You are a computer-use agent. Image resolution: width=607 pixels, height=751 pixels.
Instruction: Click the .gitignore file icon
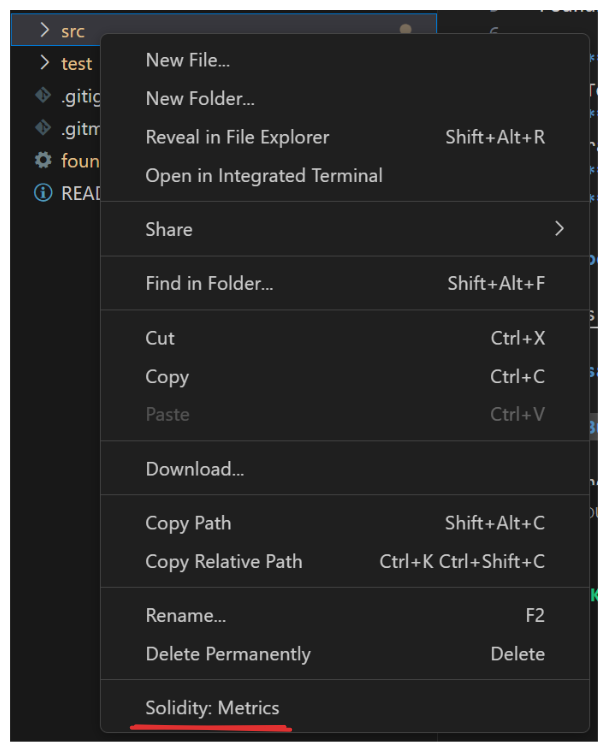43,96
